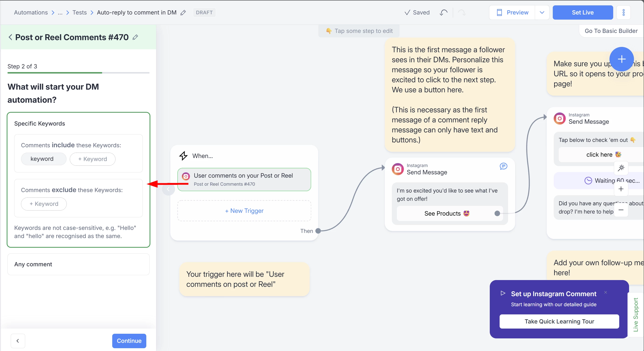The height and width of the screenshot is (351, 644).
Task: Click the pencil icon next to automation name
Action: point(183,13)
